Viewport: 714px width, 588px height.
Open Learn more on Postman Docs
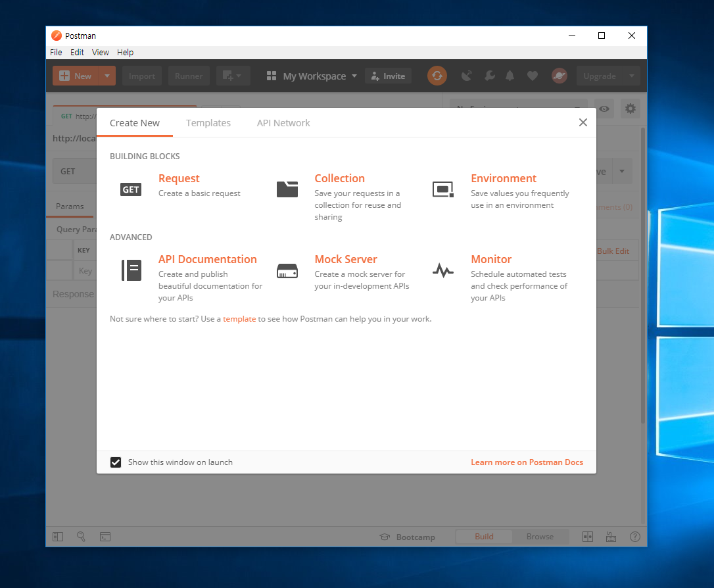pos(527,462)
